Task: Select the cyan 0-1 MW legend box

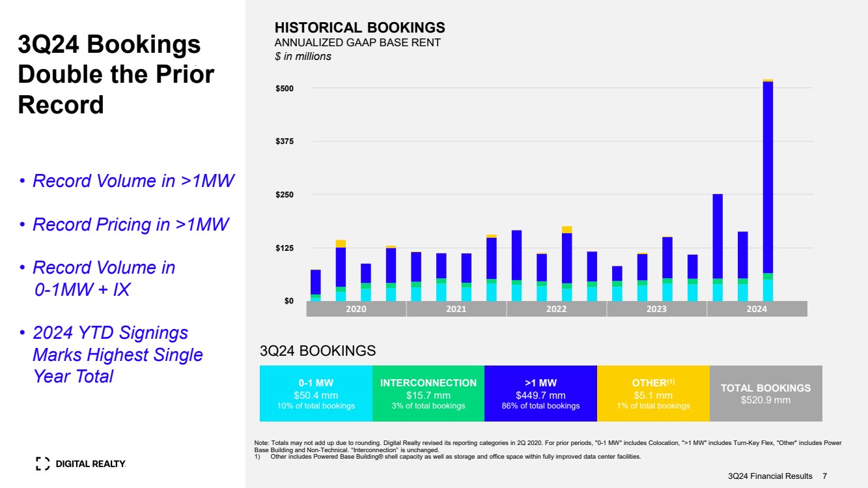Action: coord(316,394)
